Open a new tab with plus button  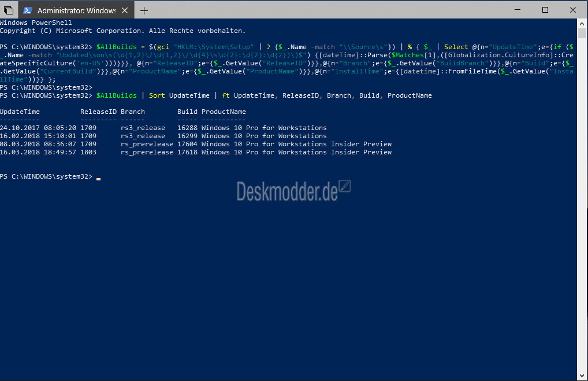point(144,11)
